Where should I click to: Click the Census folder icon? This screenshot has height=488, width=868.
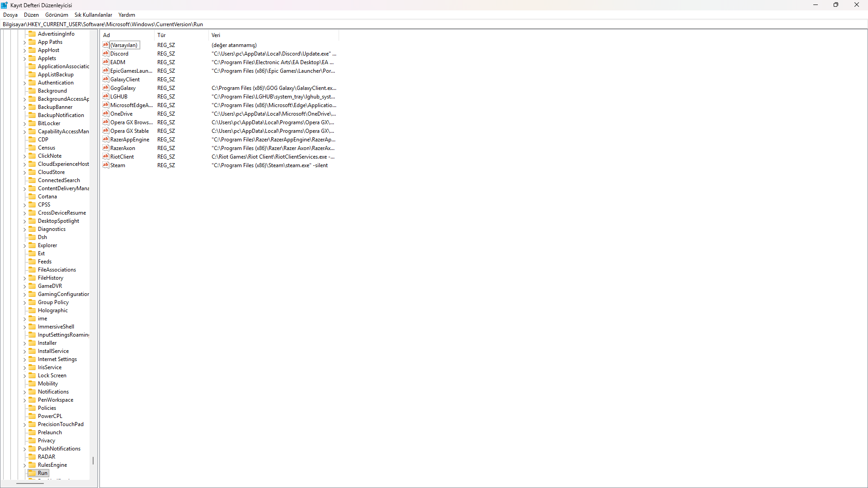click(32, 147)
